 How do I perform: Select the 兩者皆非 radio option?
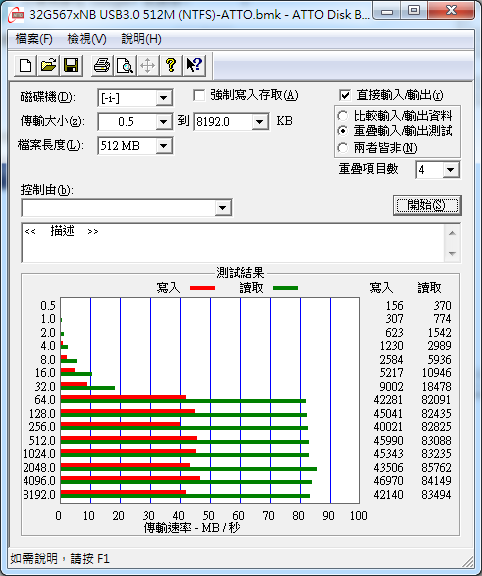click(x=342, y=148)
